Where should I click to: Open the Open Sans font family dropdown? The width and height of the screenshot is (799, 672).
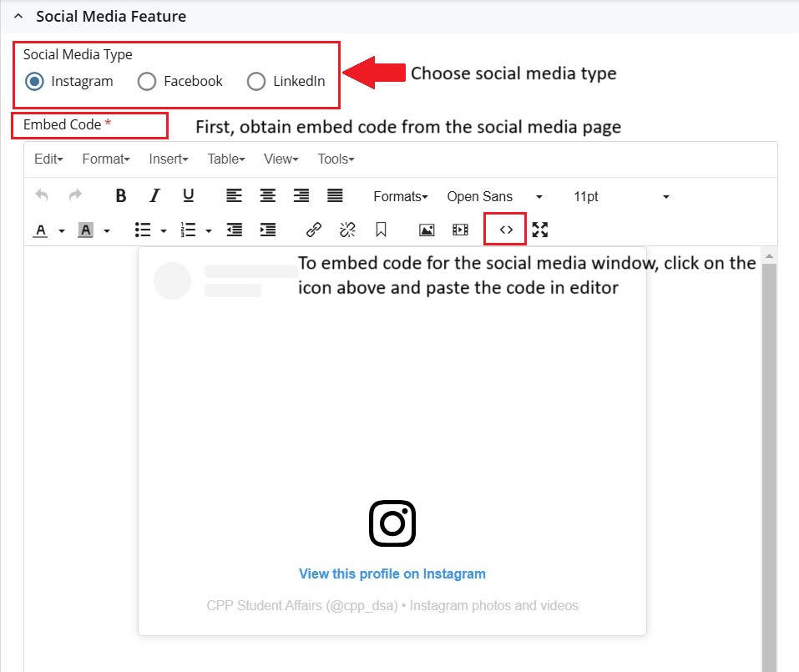click(494, 197)
